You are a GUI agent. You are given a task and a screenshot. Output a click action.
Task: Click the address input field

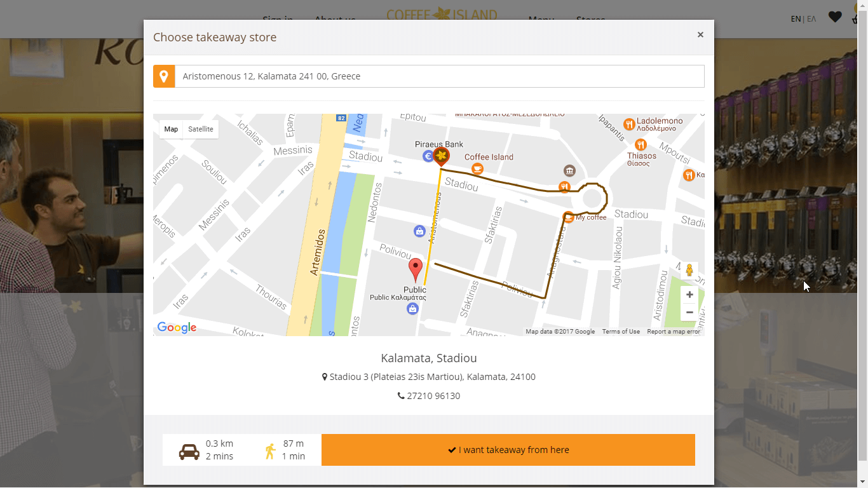tap(440, 76)
